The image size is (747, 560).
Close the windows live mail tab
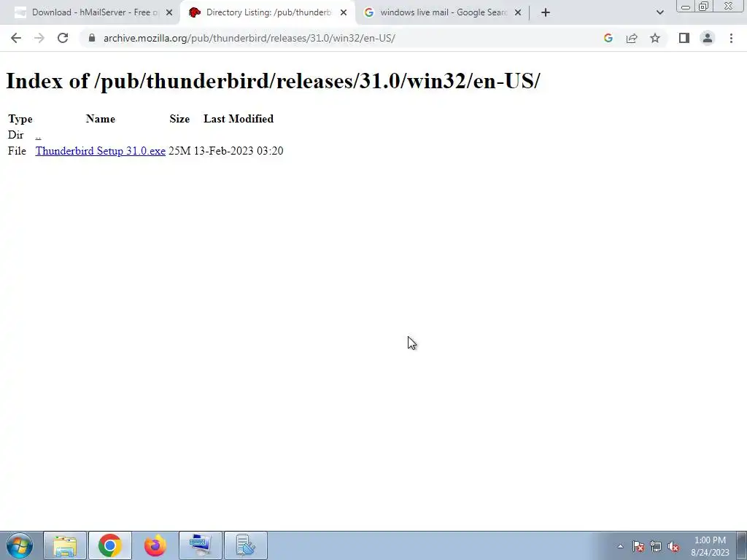click(x=519, y=12)
